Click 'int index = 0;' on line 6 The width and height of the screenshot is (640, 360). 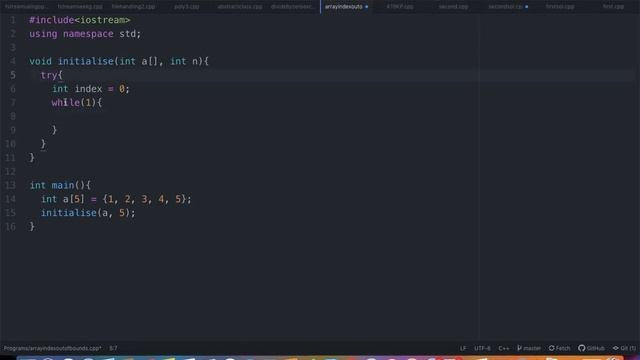(91, 89)
